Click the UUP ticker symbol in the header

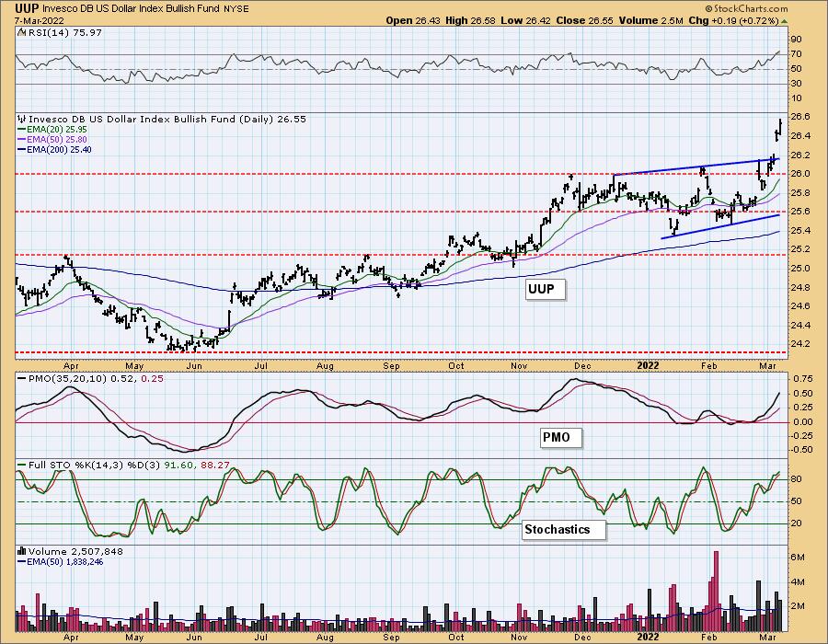(27, 8)
